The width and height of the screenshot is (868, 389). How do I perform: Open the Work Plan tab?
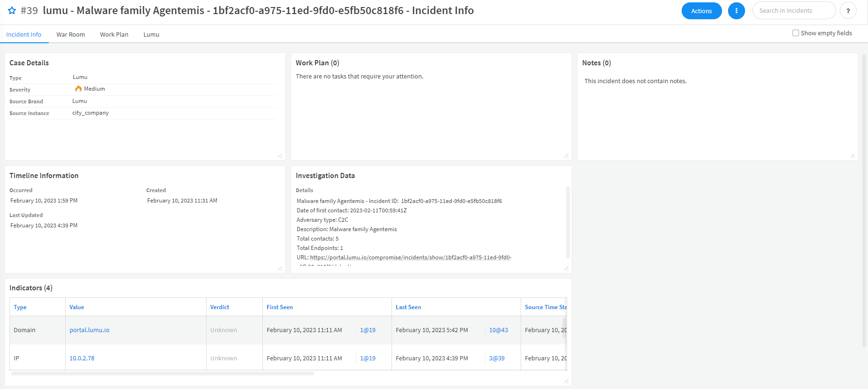114,34
